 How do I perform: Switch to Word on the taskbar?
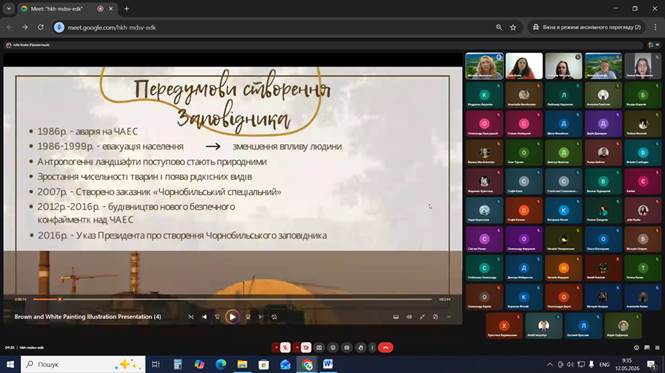coord(328,365)
